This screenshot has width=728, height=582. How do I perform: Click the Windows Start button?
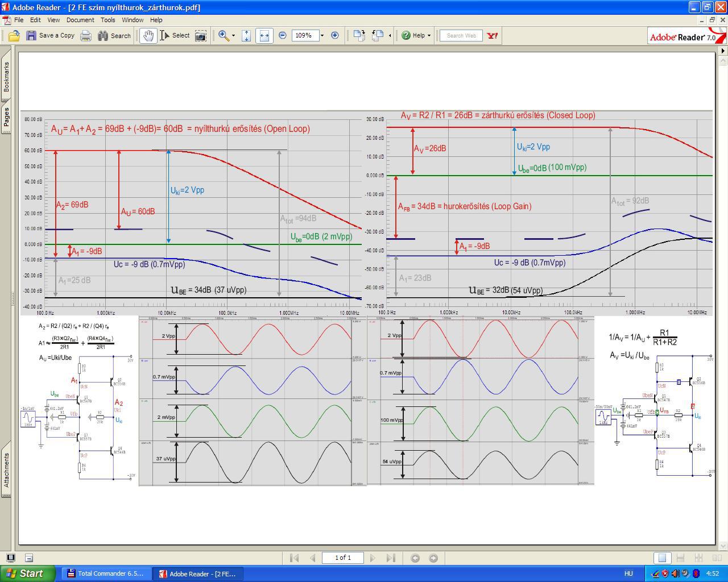point(28,573)
